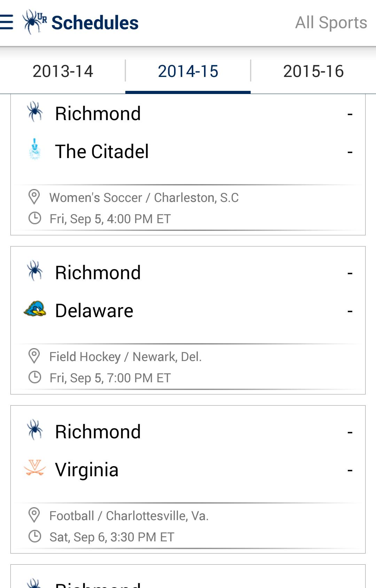Tap clock icon beside Fri, Sep 5, 7:00 PM
This screenshot has height=588, width=376.
[x=34, y=377]
